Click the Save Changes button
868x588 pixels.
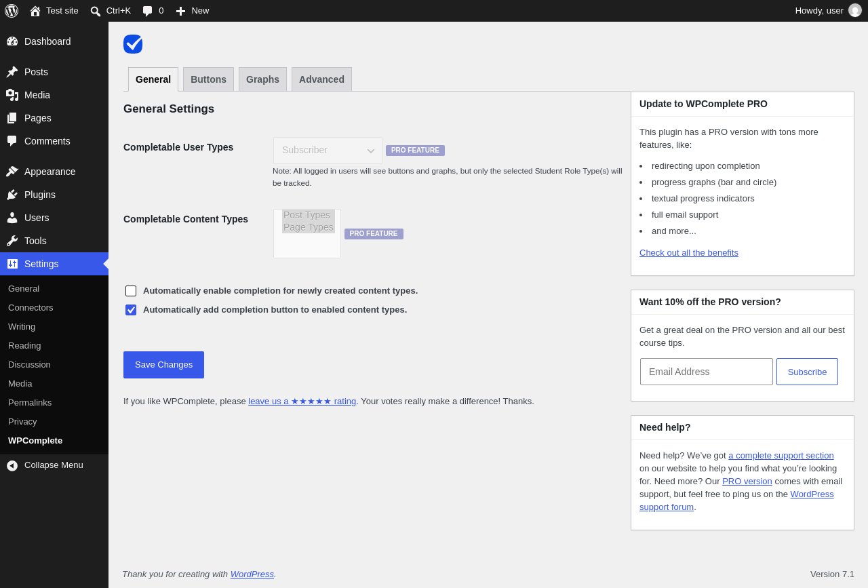(x=163, y=365)
